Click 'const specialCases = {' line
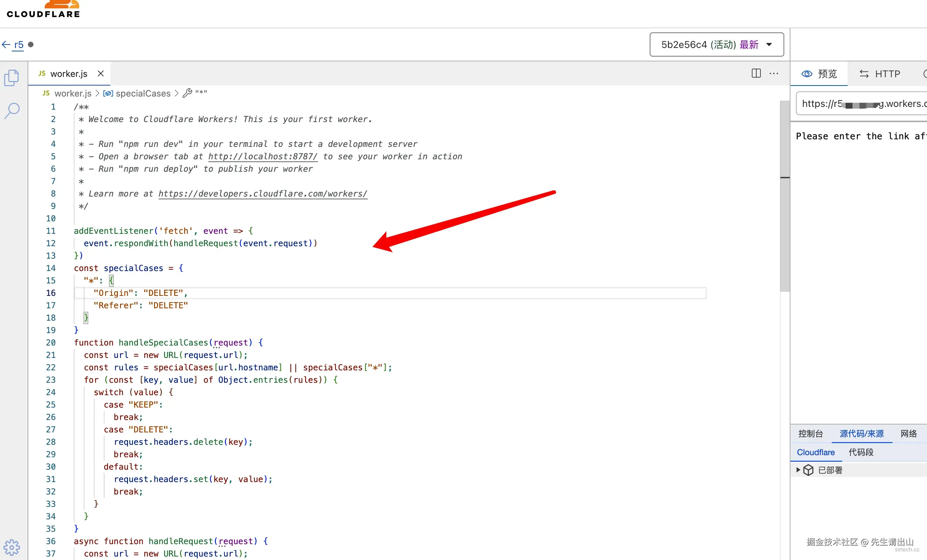 (x=129, y=268)
